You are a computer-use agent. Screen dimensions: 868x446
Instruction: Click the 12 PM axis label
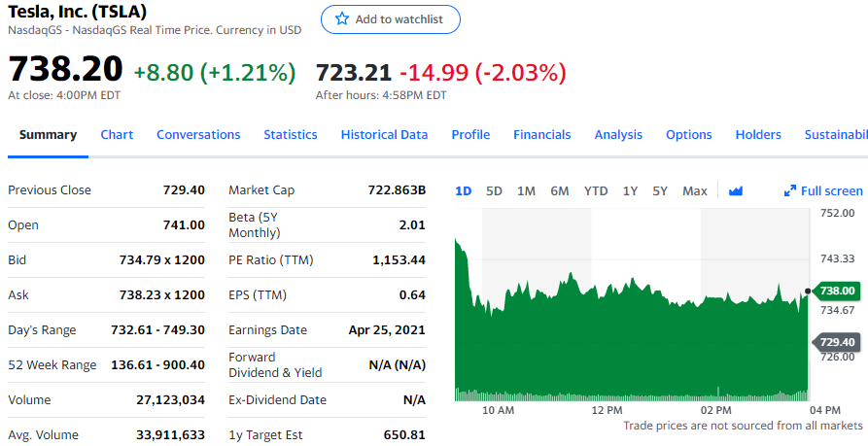[607, 410]
